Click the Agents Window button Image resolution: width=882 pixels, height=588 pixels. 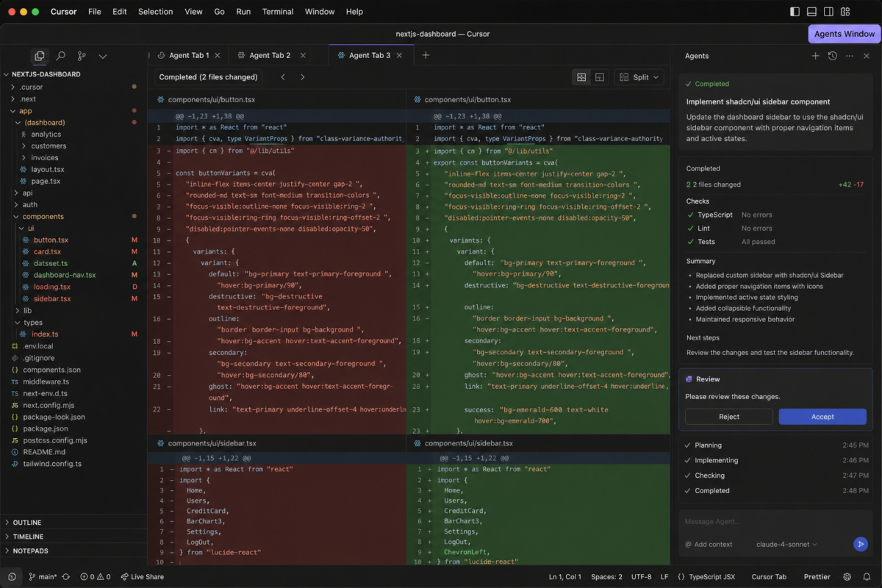(x=844, y=34)
